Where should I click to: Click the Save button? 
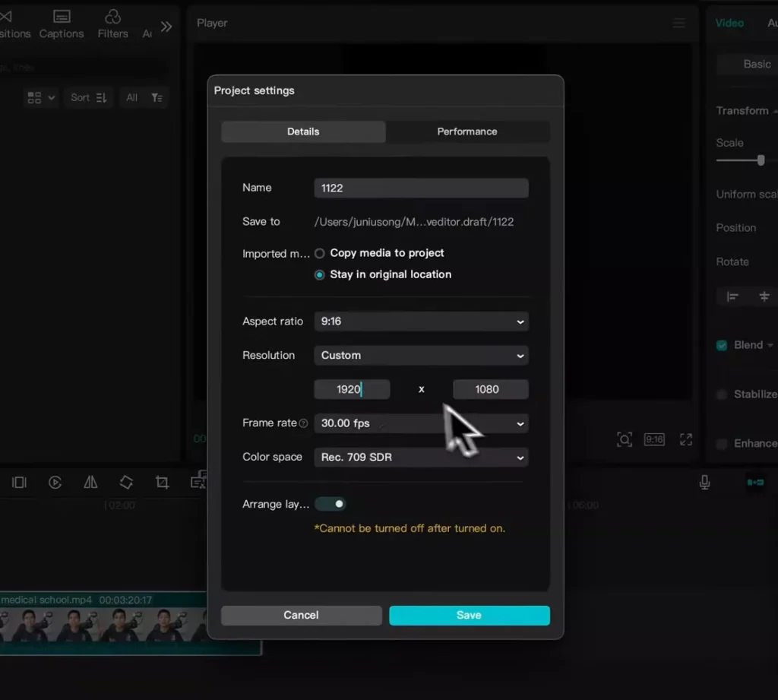469,615
